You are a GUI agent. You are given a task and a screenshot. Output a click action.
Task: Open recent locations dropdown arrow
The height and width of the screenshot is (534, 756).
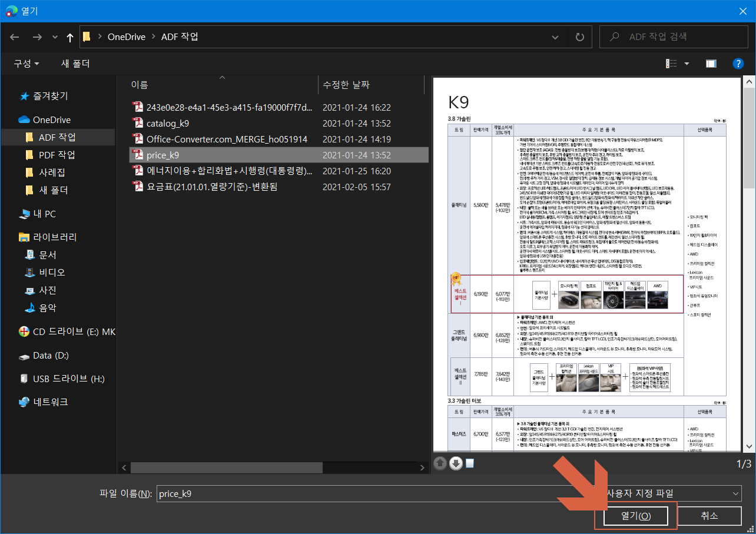coord(54,37)
